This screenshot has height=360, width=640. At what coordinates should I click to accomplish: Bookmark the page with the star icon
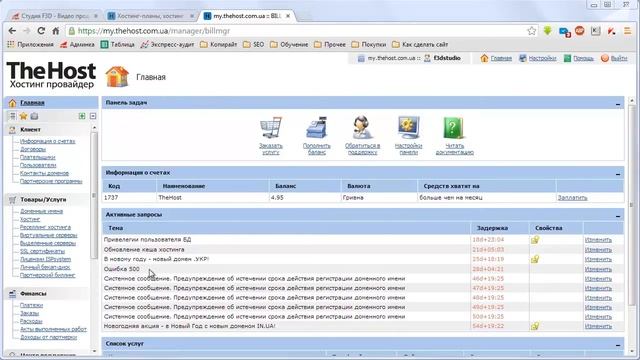pyautogui.click(x=531, y=31)
